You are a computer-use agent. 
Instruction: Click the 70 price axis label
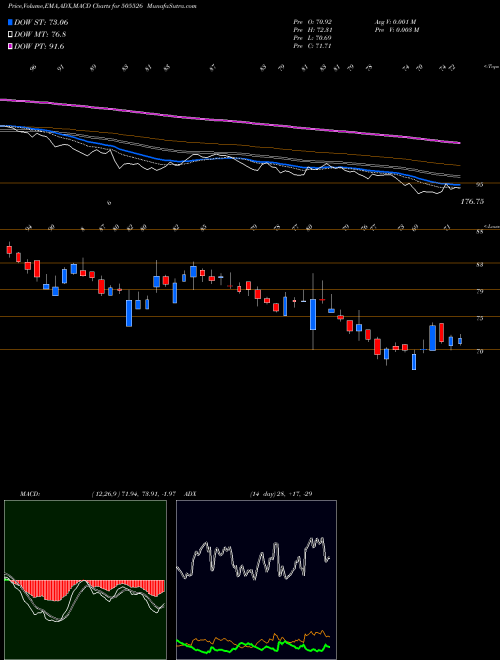click(480, 351)
